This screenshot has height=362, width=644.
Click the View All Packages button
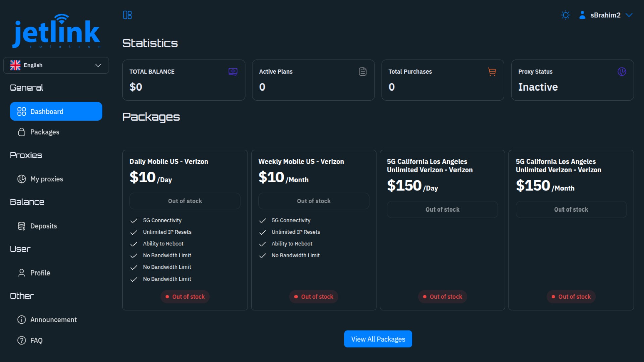tap(378, 339)
